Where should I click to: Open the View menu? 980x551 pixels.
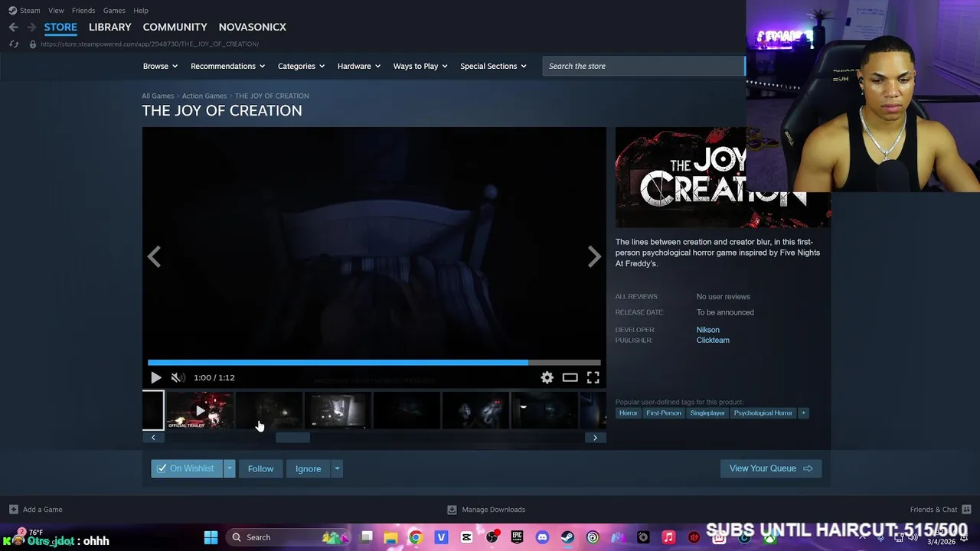tap(56, 10)
